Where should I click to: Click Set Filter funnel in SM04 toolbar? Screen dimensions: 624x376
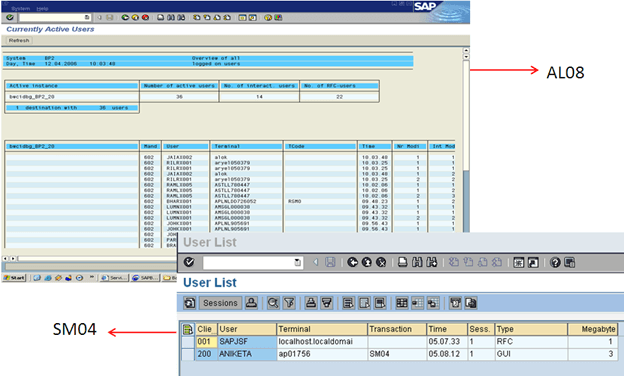(289, 303)
